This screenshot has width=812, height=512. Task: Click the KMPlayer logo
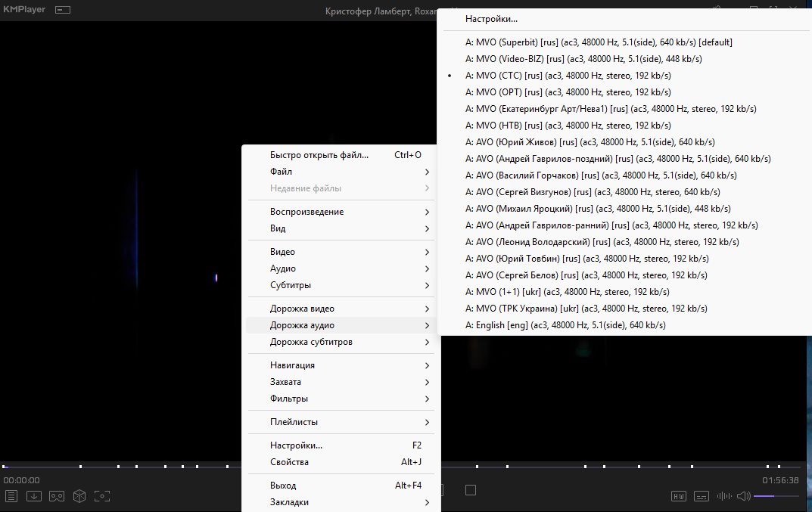coord(23,9)
